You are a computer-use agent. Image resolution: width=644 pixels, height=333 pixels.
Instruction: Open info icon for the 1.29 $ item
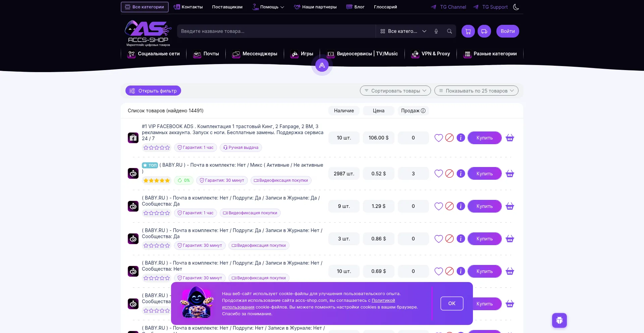point(461,206)
